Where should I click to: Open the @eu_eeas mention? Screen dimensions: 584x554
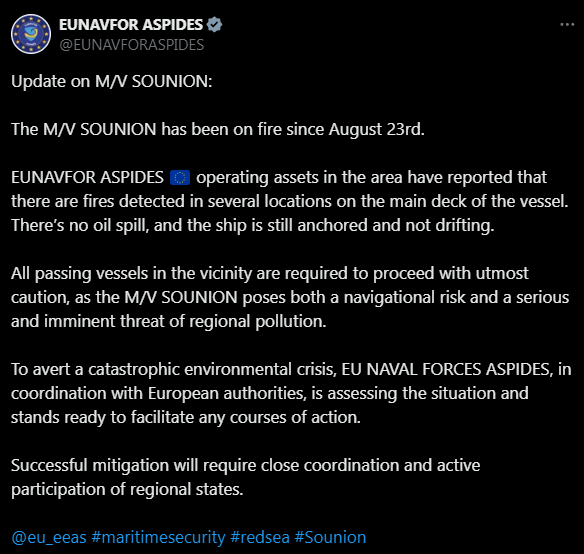pyautogui.click(x=49, y=538)
